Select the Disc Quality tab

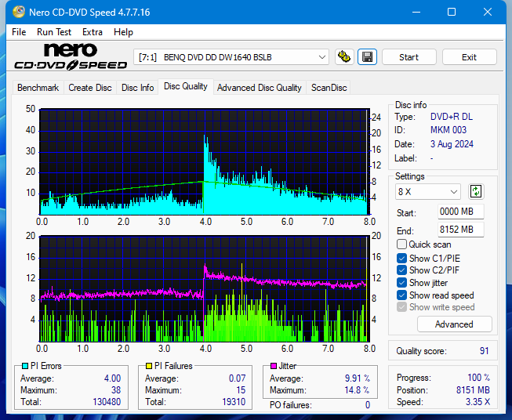click(x=186, y=86)
